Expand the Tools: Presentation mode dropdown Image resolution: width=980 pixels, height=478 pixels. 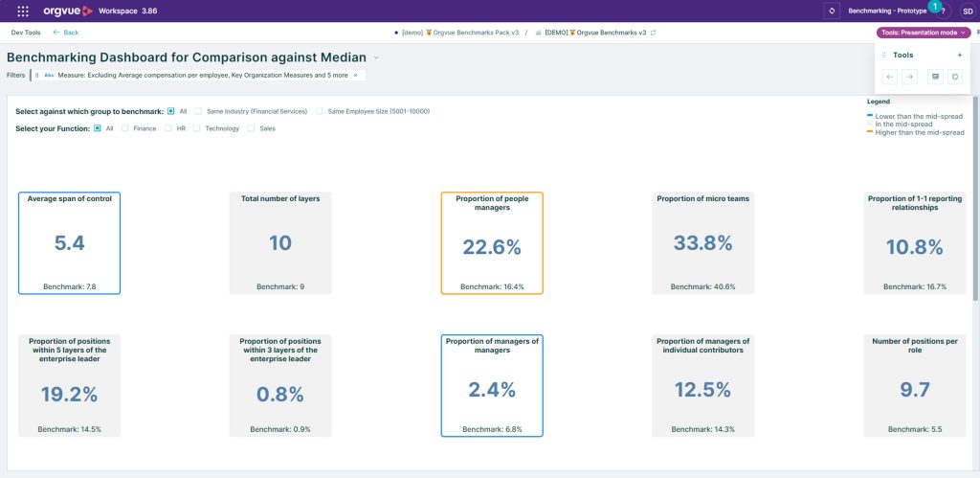point(923,33)
